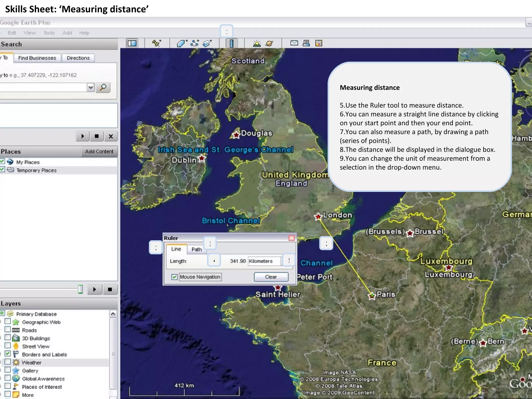Image resolution: width=532 pixels, height=399 pixels.
Task: Select the Add Path tool
Action: click(195, 43)
